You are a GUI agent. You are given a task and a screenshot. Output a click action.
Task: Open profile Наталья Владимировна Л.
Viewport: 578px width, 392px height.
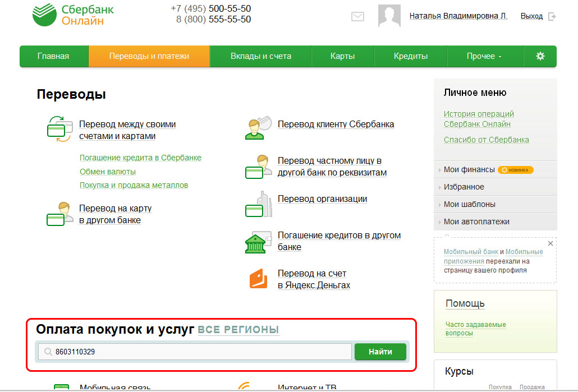[x=458, y=16]
